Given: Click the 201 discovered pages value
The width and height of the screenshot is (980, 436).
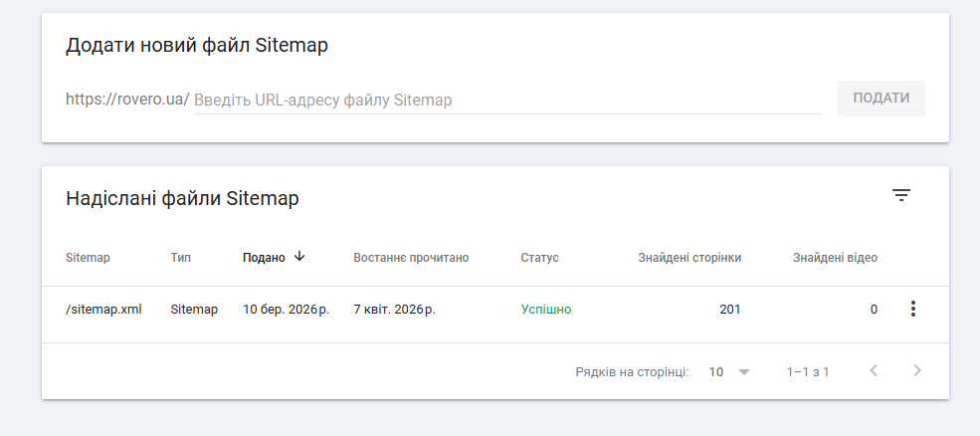Looking at the screenshot, I should [x=729, y=310].
